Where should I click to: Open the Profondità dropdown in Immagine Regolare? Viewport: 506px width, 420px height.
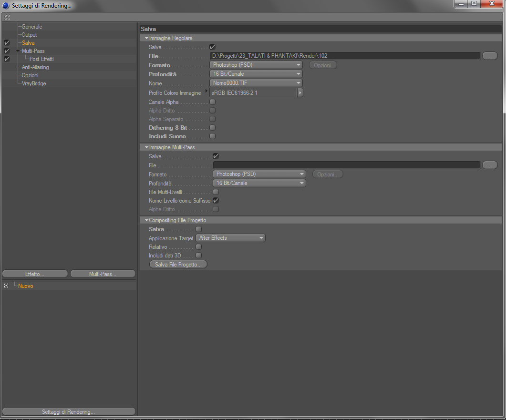coord(256,74)
